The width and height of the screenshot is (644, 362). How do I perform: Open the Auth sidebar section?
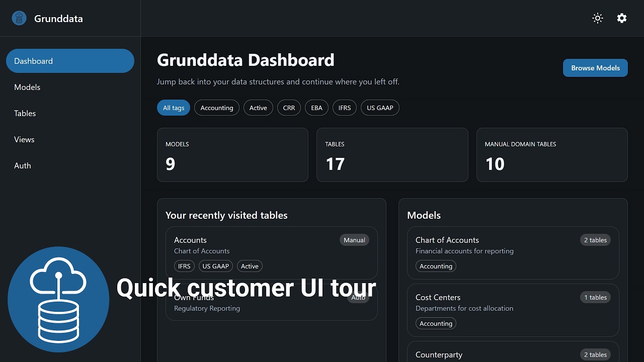coord(70,165)
